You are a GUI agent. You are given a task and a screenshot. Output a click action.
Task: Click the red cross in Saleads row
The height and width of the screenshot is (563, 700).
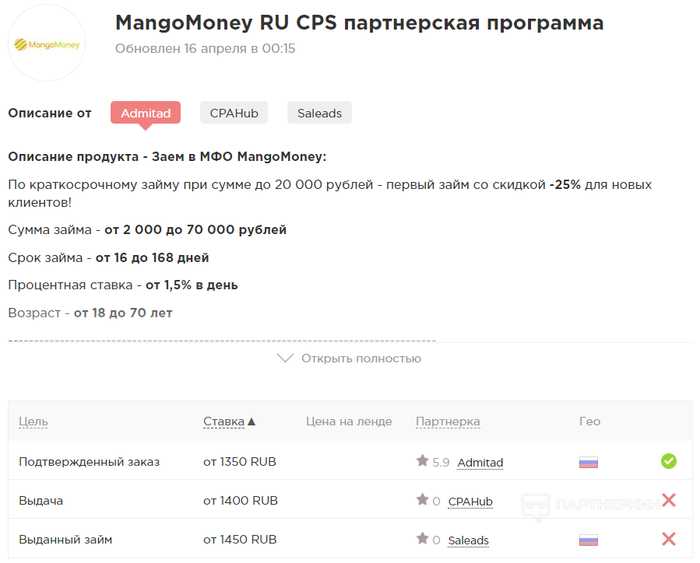click(669, 539)
